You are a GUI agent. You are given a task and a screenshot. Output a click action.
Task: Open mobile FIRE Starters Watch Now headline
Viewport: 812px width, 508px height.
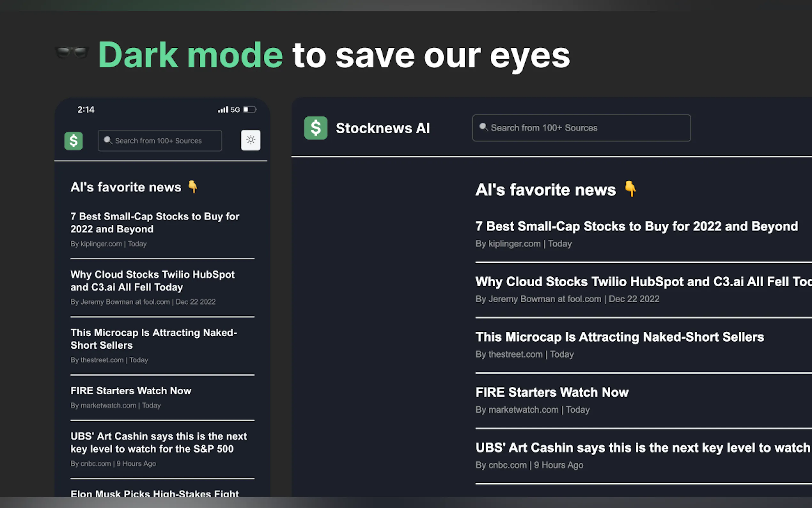point(130,391)
